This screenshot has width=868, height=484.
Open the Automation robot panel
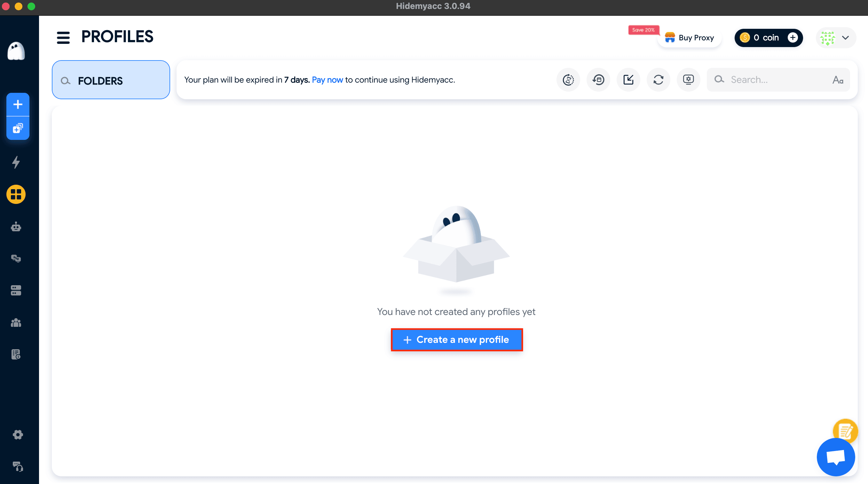pyautogui.click(x=16, y=227)
